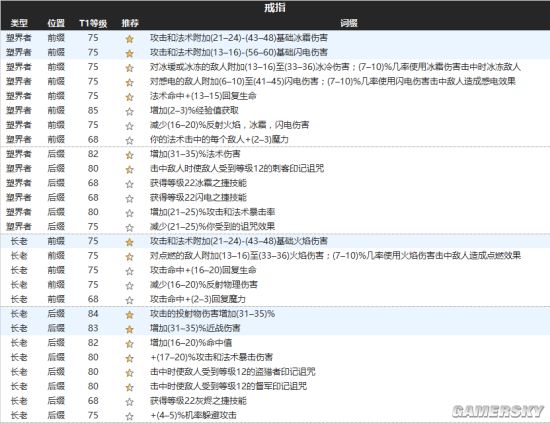Select text 击中时使敌人受到等级12的督军印记诅咒

coord(229,386)
